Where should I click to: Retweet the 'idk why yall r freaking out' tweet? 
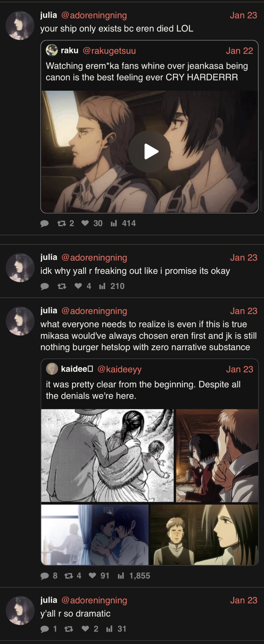point(62,286)
